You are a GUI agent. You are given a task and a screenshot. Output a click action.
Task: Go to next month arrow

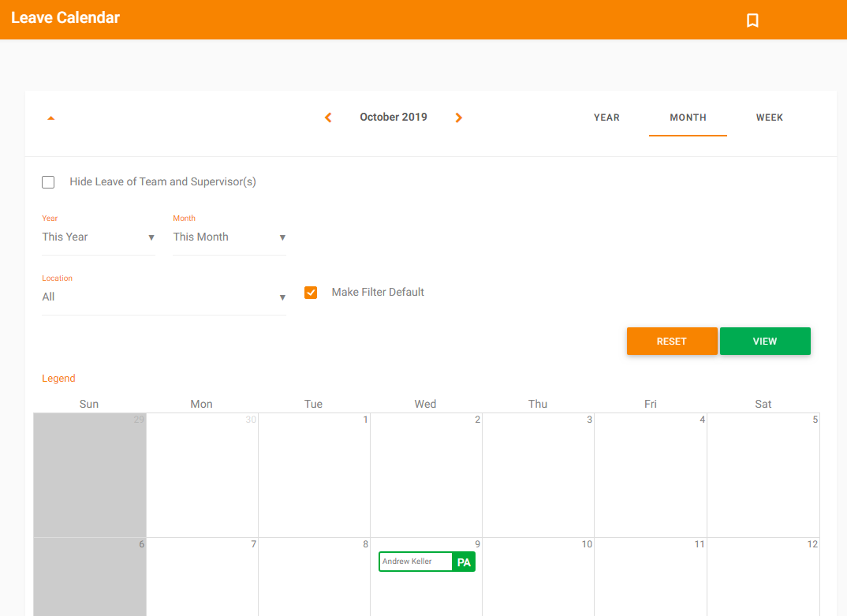459,118
